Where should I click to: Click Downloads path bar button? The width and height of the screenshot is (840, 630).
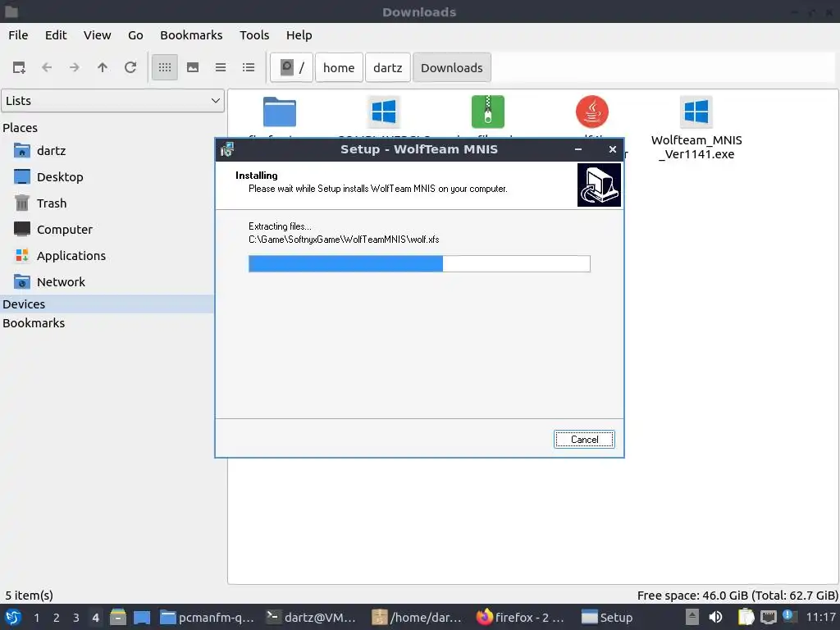pyautogui.click(x=452, y=67)
